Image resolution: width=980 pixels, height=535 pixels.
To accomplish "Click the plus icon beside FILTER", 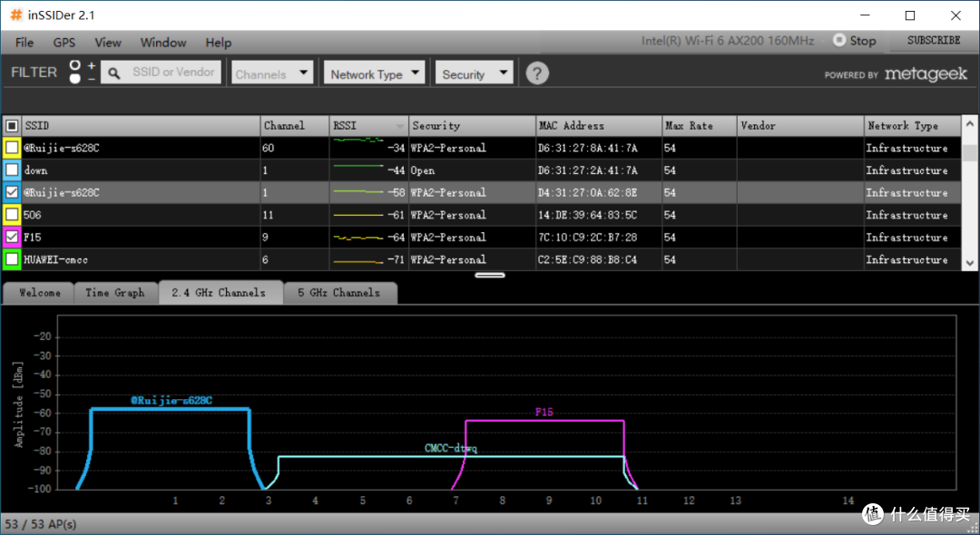I will tap(92, 65).
